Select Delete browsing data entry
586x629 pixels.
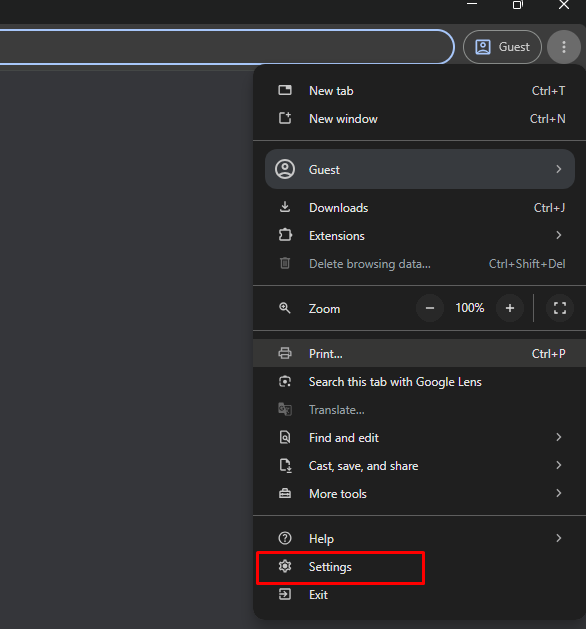(420, 264)
